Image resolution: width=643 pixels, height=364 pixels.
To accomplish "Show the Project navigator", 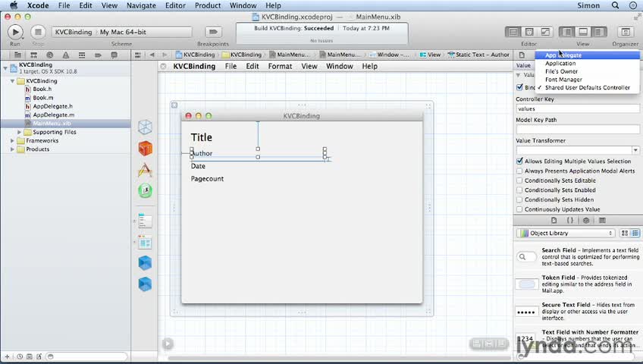I will 17,55.
